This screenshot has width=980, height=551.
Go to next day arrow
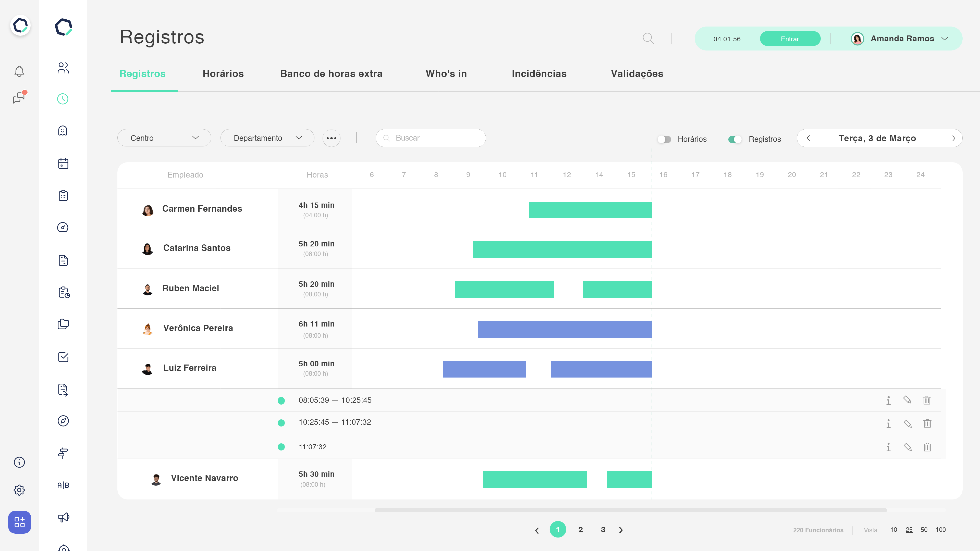(953, 138)
